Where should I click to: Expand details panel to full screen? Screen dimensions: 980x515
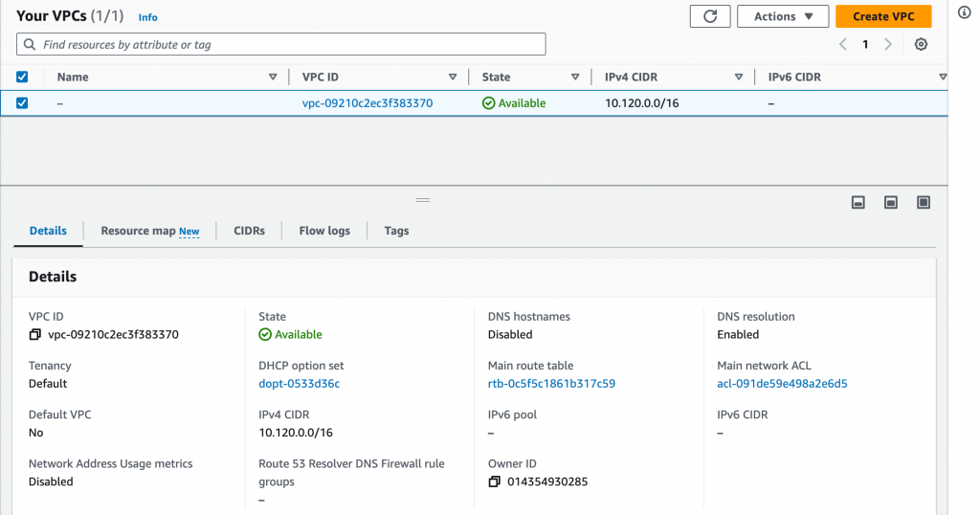pos(924,203)
